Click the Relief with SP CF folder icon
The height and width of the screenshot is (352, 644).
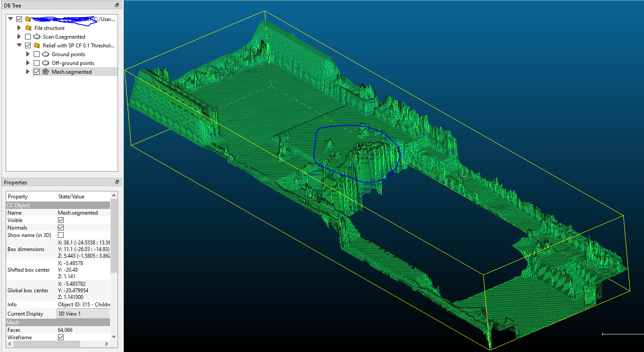point(37,46)
